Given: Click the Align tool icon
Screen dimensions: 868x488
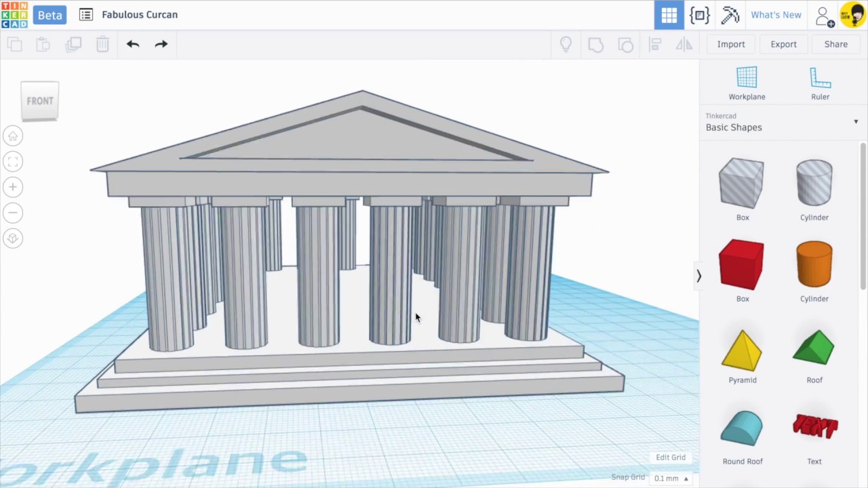Looking at the screenshot, I should point(655,45).
